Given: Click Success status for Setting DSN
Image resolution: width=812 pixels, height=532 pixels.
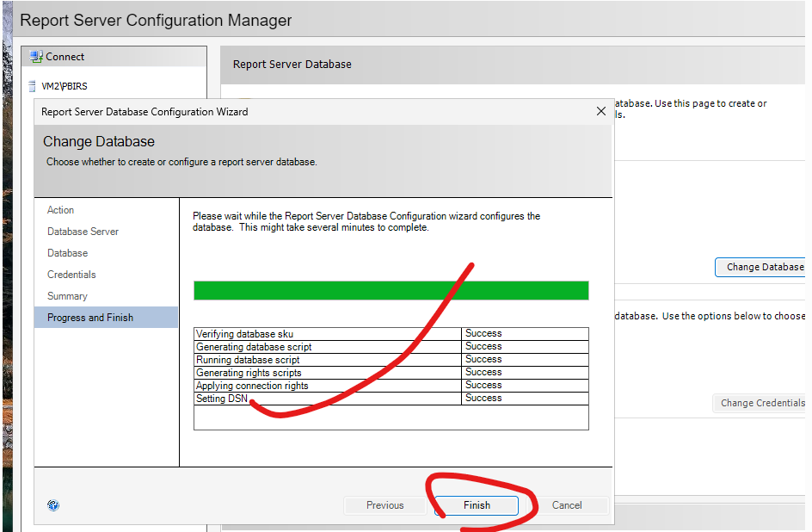Looking at the screenshot, I should (x=483, y=398).
